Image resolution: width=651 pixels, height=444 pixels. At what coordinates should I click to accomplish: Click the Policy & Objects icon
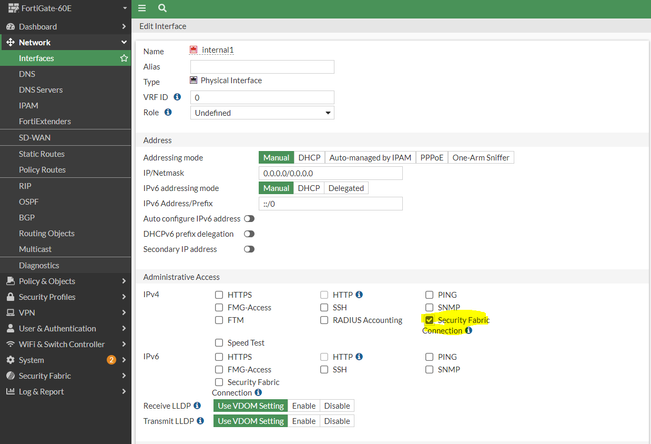point(10,281)
